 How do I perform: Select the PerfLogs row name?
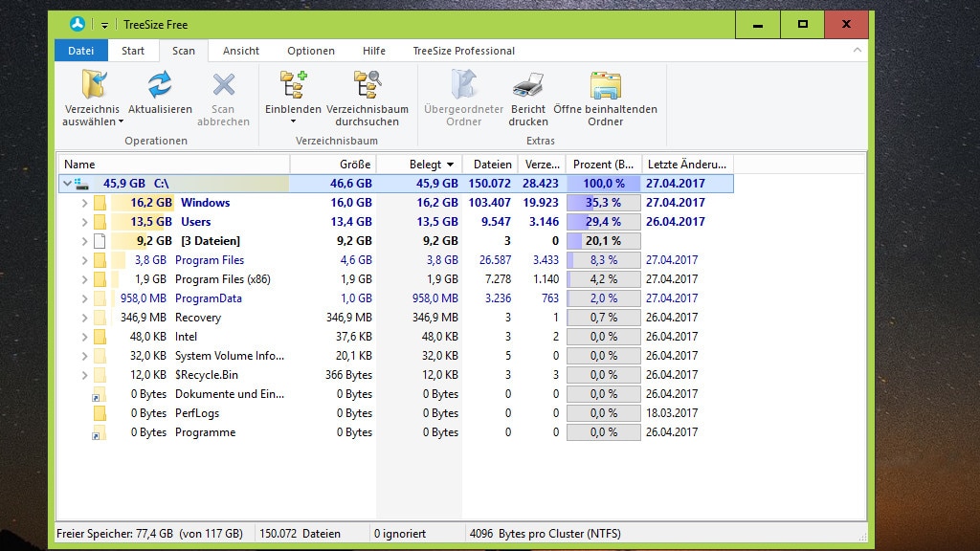click(197, 413)
